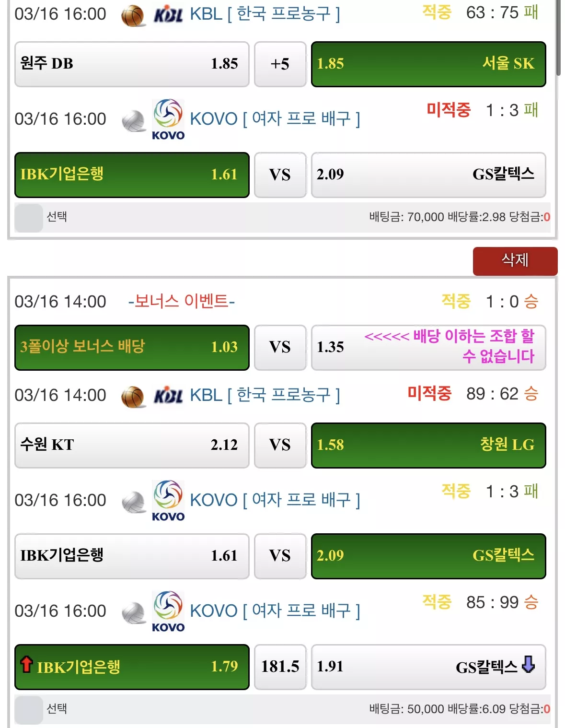
Task: Select 창원 LG at 1.58 odds
Action: point(428,445)
